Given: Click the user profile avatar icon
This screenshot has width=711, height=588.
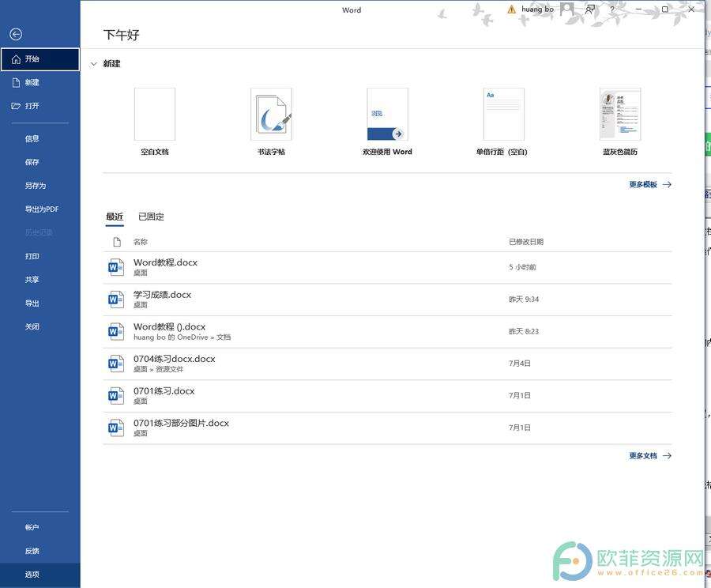Looking at the screenshot, I should (567, 9).
